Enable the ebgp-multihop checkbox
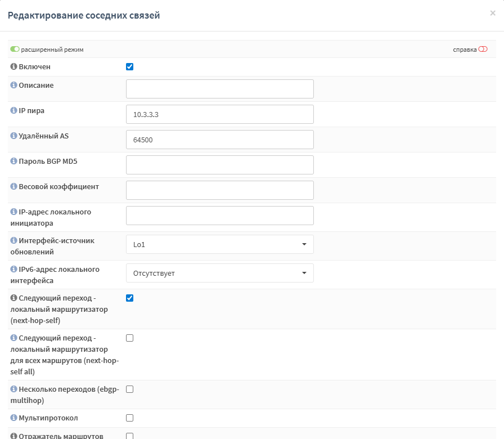504x439 pixels. [130, 389]
